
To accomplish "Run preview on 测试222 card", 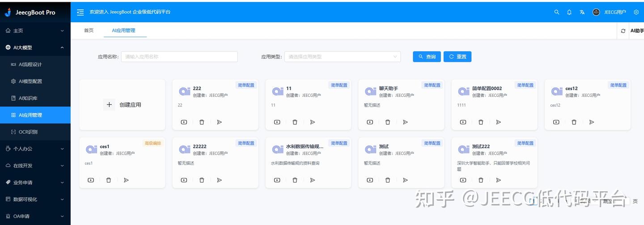I will pos(463,180).
